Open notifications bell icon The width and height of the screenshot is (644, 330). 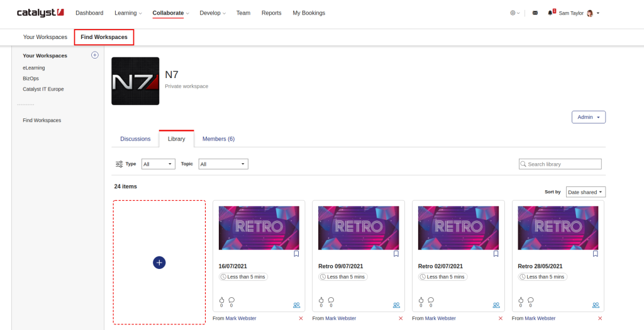click(551, 13)
